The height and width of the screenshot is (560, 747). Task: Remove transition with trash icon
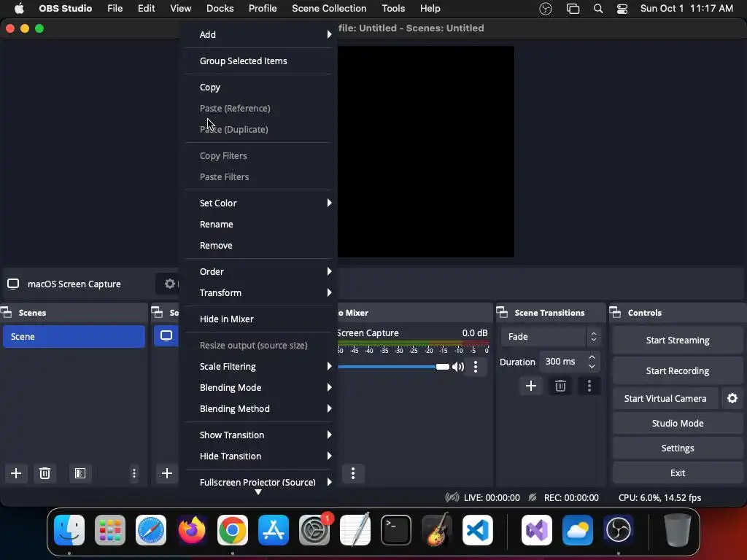[x=560, y=386]
